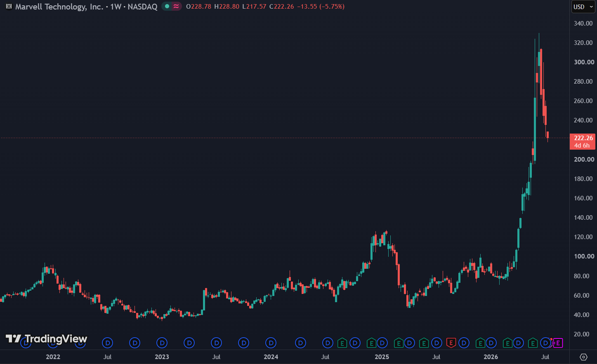Click green earnings marker just before 2026 dividend
Viewport: 597px width, 364px height.
480,343
